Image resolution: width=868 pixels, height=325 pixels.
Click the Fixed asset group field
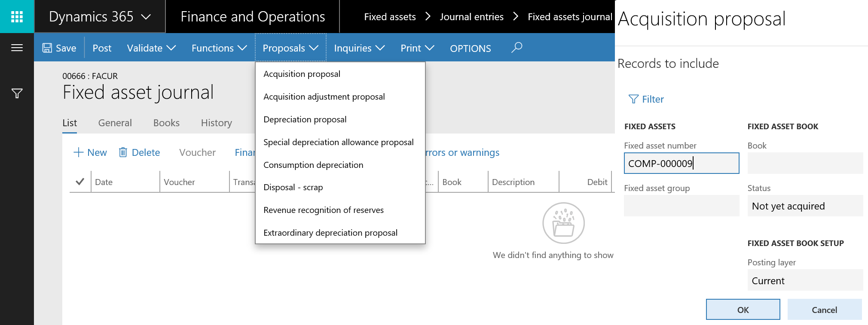click(682, 206)
